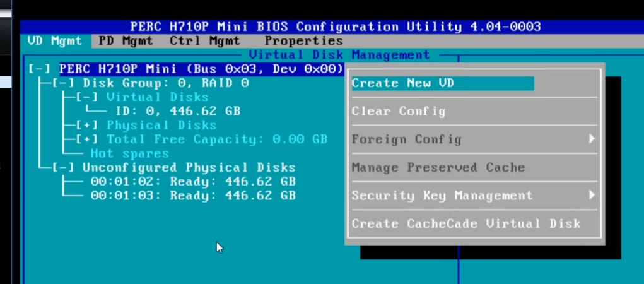Image resolution: width=644 pixels, height=284 pixels.
Task: Click Total Free Capacity: 0.00 GB text
Action: point(217,139)
